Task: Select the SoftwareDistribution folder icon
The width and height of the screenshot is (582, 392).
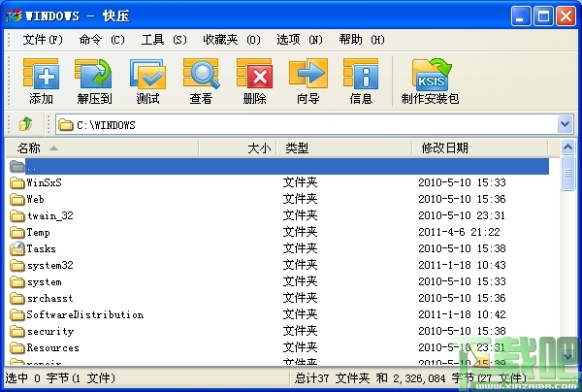Action: point(17,314)
